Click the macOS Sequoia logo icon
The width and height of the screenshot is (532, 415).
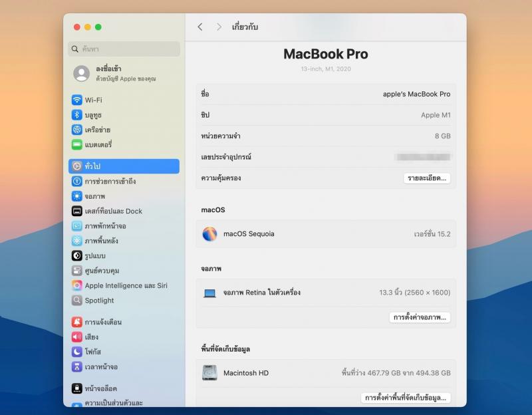(209, 234)
